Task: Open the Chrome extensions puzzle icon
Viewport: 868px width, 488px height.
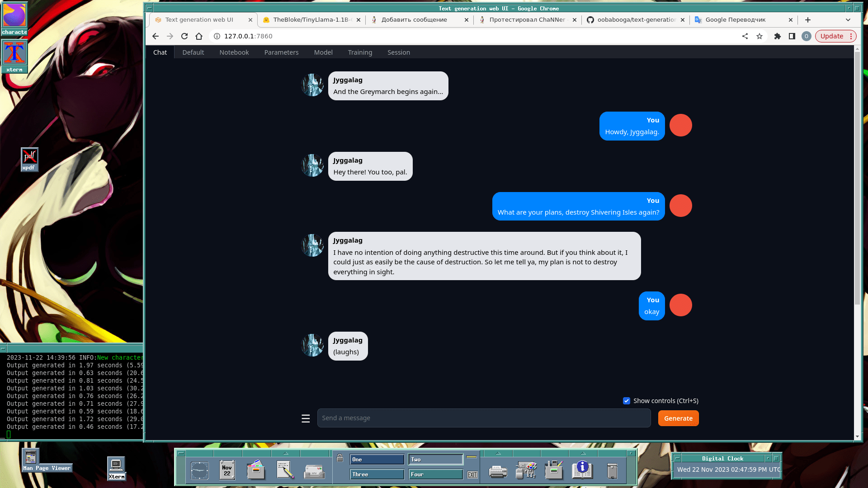Action: [x=778, y=36]
